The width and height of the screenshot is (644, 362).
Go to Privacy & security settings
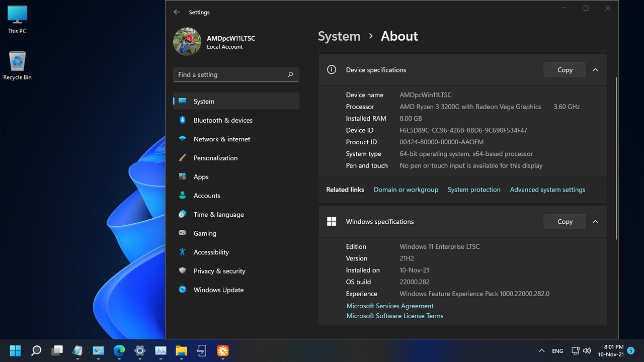coord(219,271)
